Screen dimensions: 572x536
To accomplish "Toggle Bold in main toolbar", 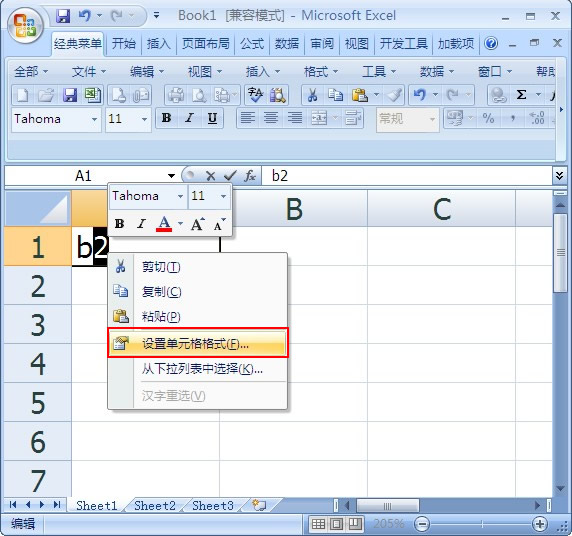I will 166,118.
